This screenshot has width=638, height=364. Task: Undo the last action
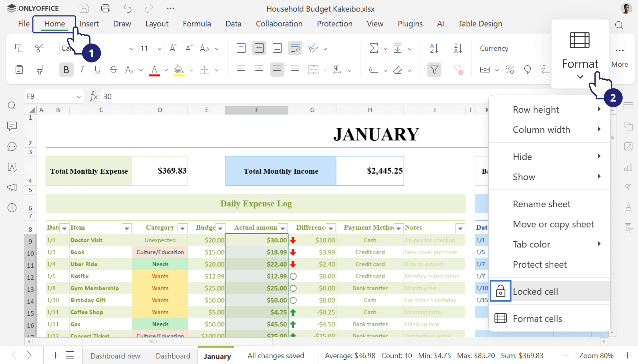pyautogui.click(x=127, y=8)
